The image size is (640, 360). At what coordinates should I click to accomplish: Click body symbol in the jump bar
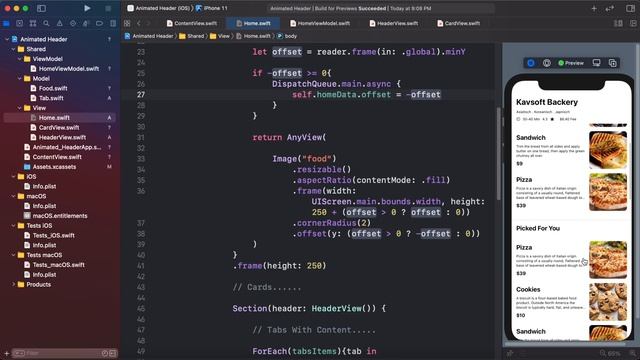287,36
